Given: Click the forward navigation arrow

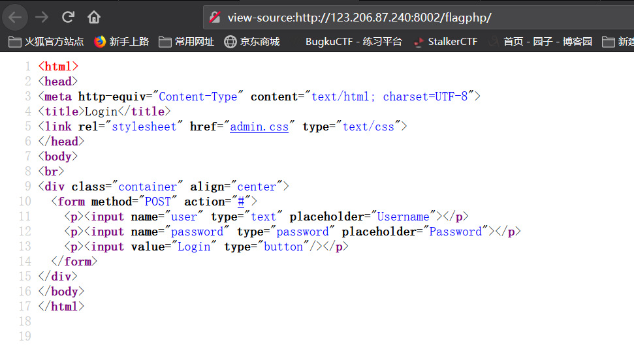Looking at the screenshot, I should pyautogui.click(x=42, y=18).
